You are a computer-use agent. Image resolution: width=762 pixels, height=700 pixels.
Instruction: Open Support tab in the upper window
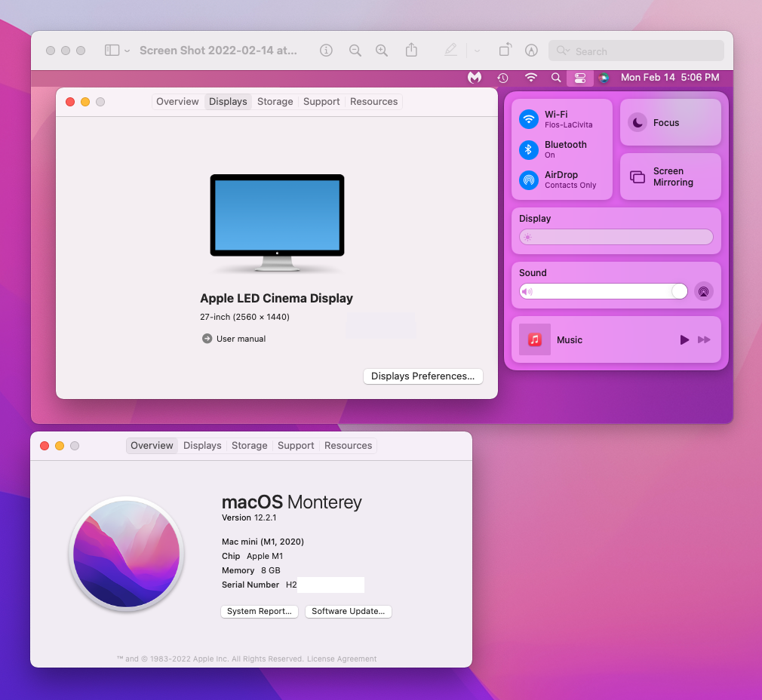click(x=321, y=102)
